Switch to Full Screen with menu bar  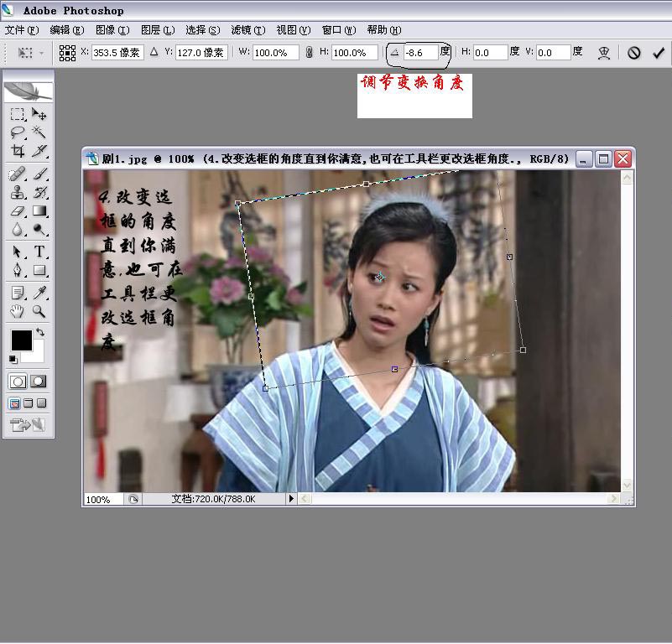(x=29, y=403)
